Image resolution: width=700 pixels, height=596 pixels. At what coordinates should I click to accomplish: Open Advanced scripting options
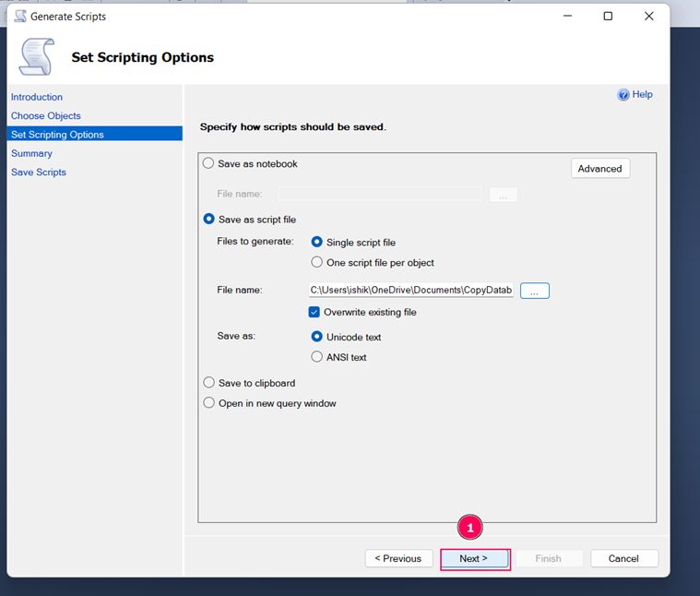click(600, 168)
